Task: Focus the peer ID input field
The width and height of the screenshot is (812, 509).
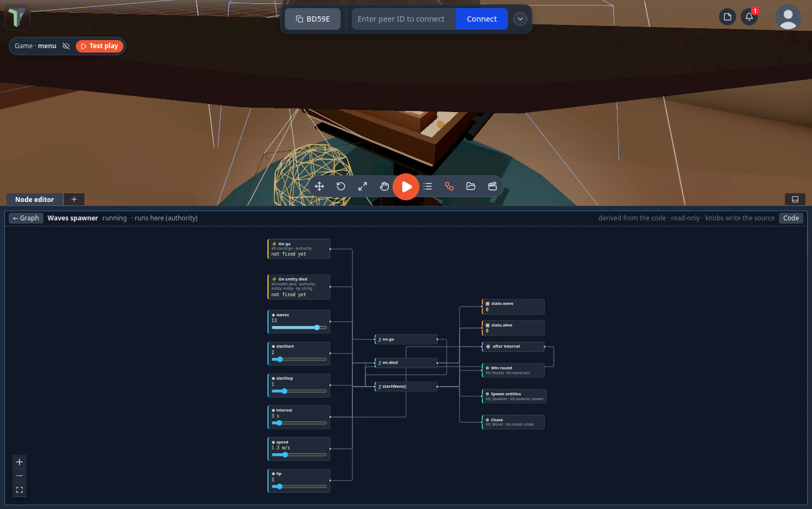Action: (404, 19)
